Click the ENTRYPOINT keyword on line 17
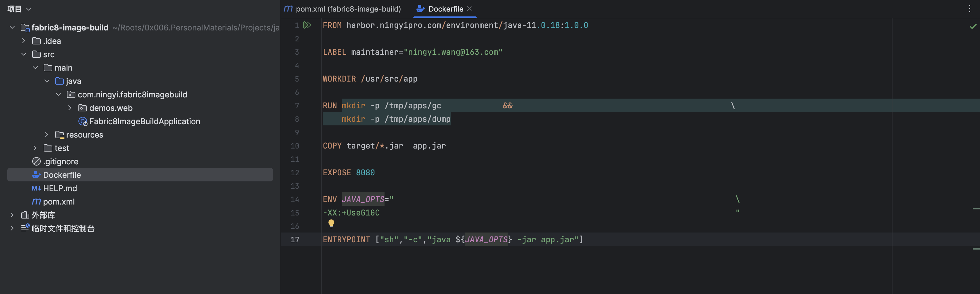This screenshot has height=294, width=980. coord(346,240)
